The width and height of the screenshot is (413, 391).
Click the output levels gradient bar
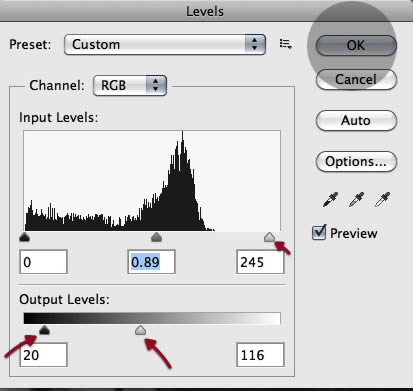(152, 318)
